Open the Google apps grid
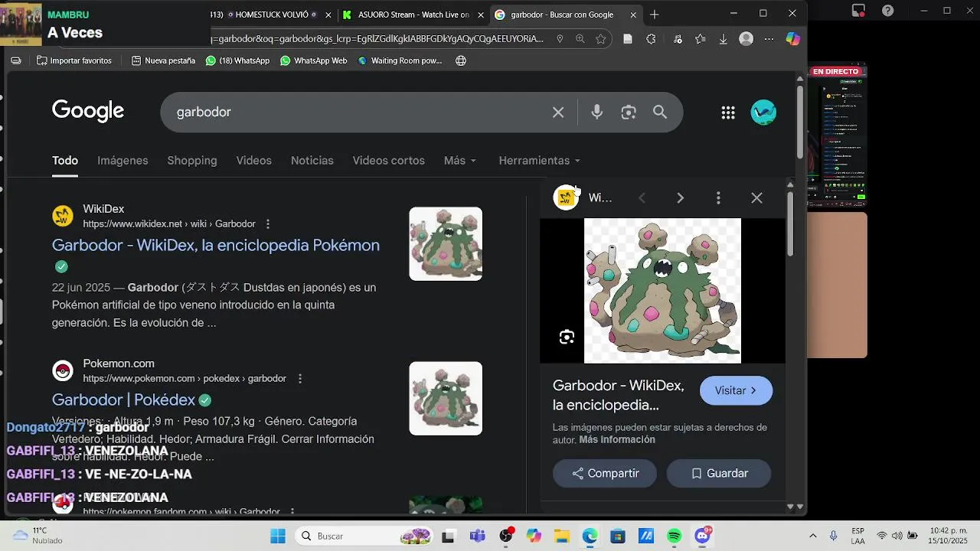Image resolution: width=980 pixels, height=551 pixels. click(x=728, y=112)
